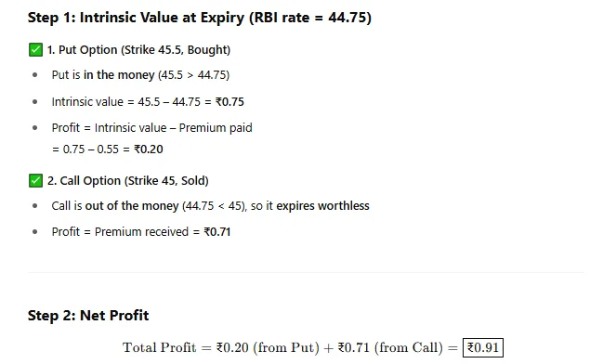This screenshot has width=603, height=364.
Task: Click '₹0.71 (from Call)' in total profit equation
Action: (x=390, y=348)
